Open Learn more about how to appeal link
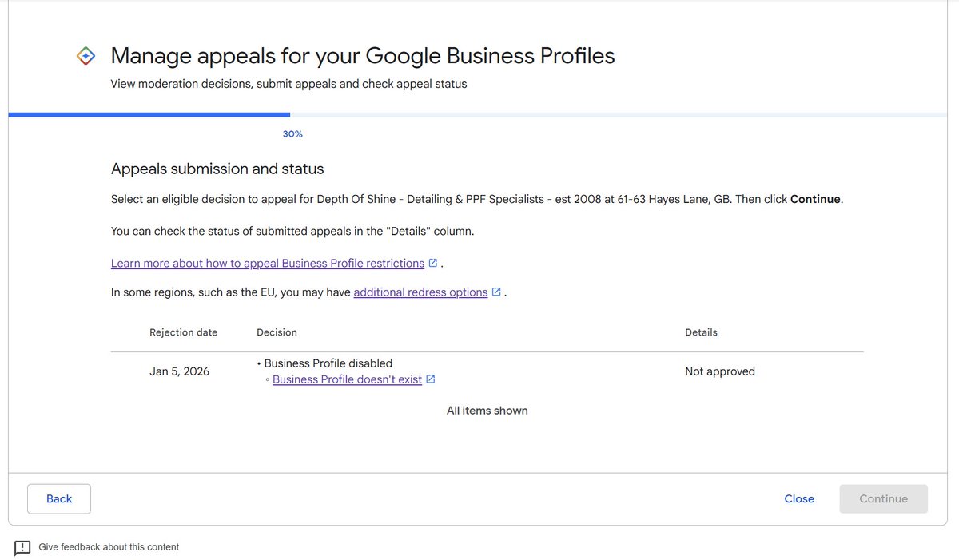The image size is (959, 560). coord(268,263)
